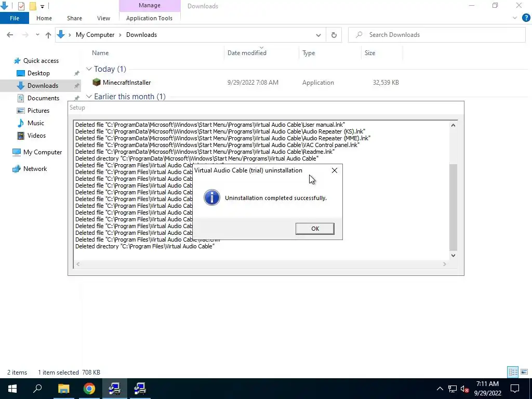Open Music in the navigation pane
The width and height of the screenshot is (532, 399).
pyautogui.click(x=36, y=123)
